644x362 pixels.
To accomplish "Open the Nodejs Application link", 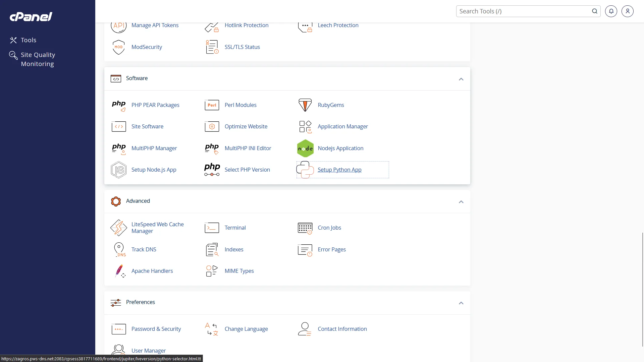I will click(x=340, y=148).
